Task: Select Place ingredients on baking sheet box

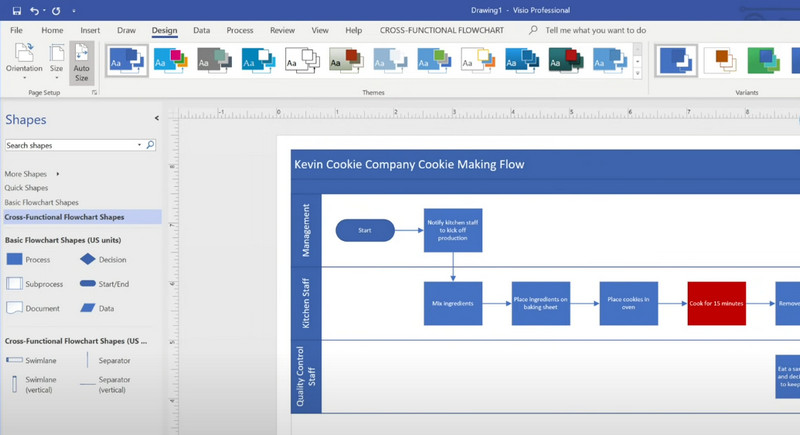Action: tap(541, 303)
